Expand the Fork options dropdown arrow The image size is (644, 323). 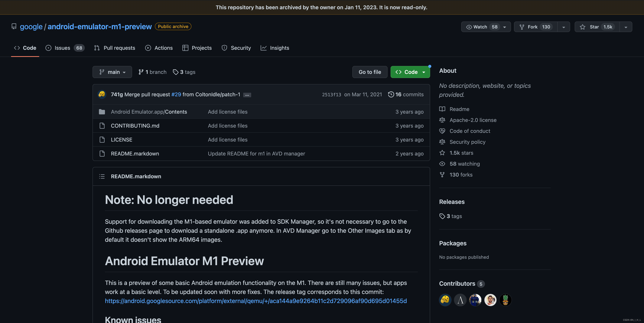pos(564,27)
